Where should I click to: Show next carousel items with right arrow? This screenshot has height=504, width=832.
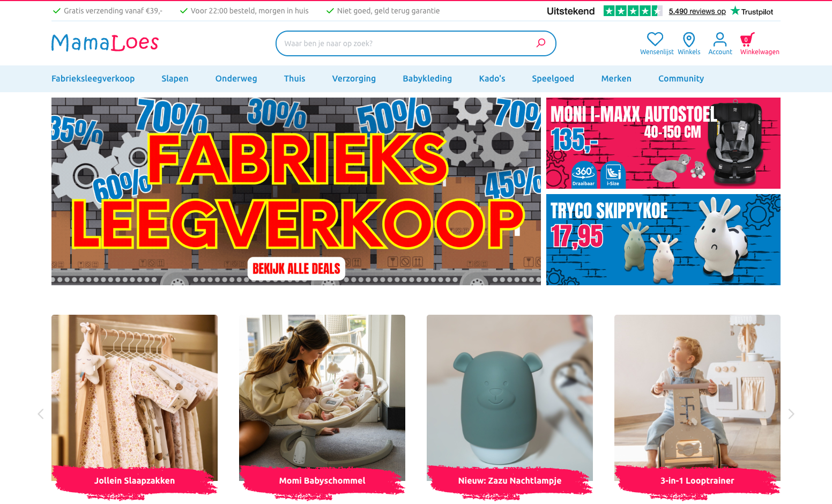(x=791, y=414)
